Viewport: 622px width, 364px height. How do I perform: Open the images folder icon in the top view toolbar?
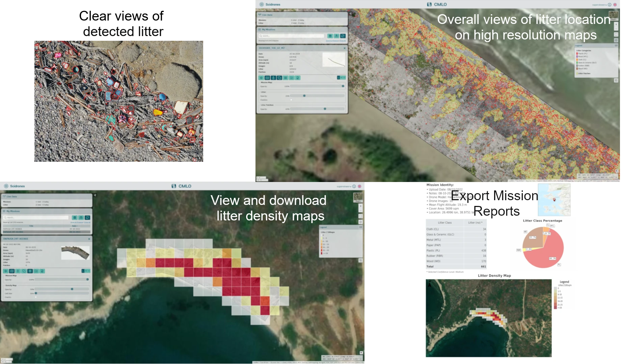292,78
